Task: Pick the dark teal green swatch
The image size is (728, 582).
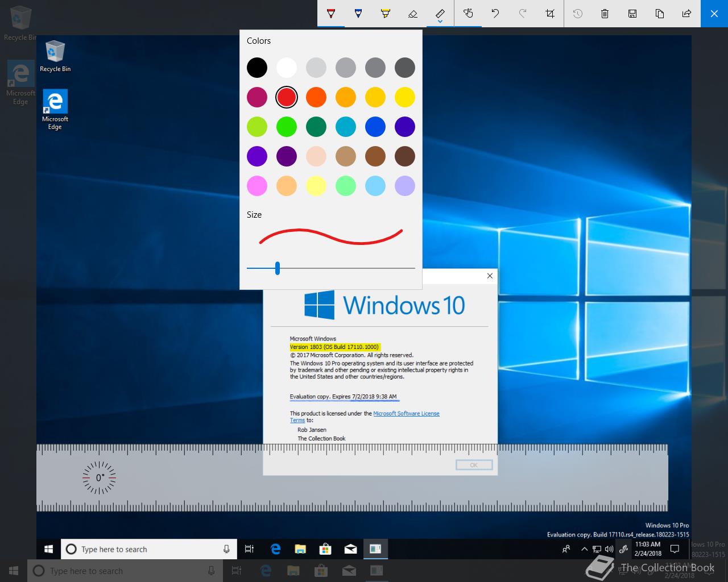Action: click(x=316, y=127)
